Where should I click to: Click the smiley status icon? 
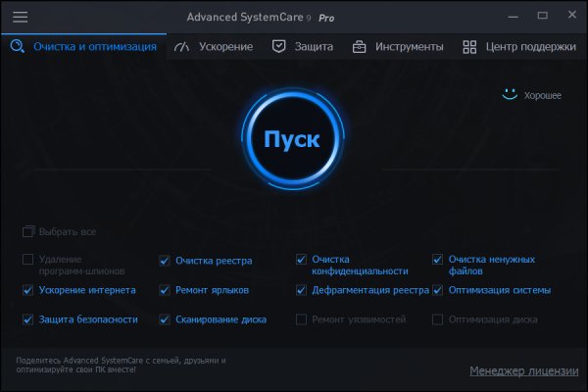510,94
